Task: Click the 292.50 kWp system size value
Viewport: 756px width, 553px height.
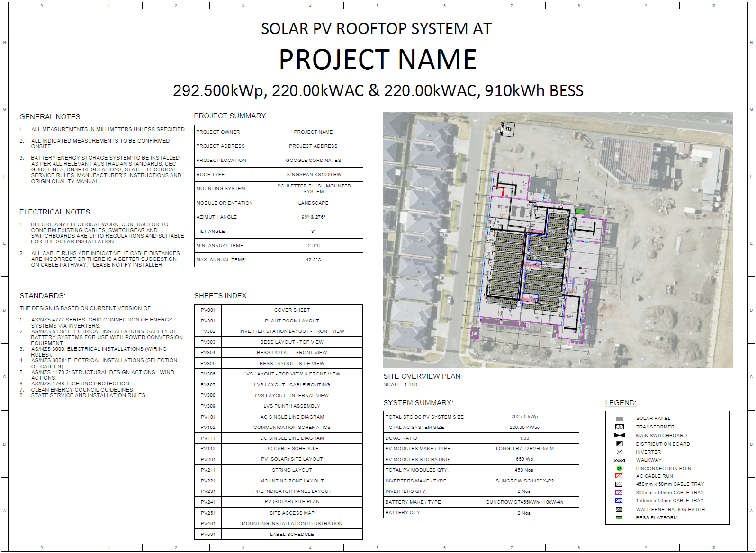Action: tap(524, 417)
